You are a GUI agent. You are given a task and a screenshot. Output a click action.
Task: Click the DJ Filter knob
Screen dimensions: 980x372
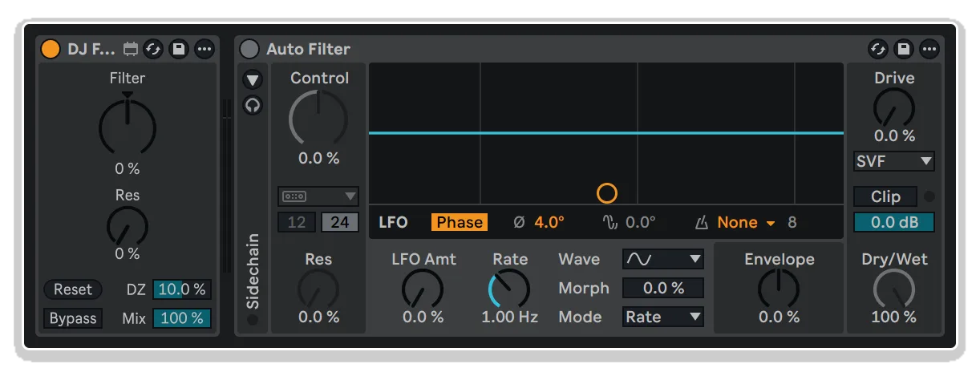[x=128, y=126]
